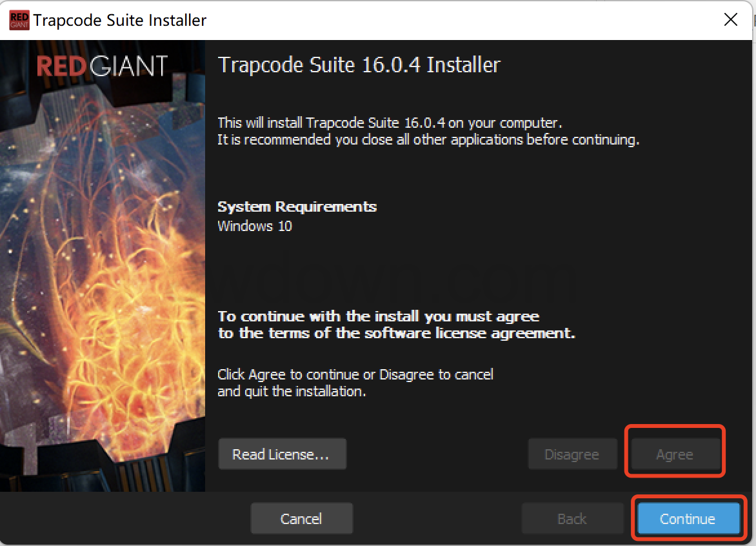Click the 'software license agreement' bold line
The image size is (756, 546).
396,334
